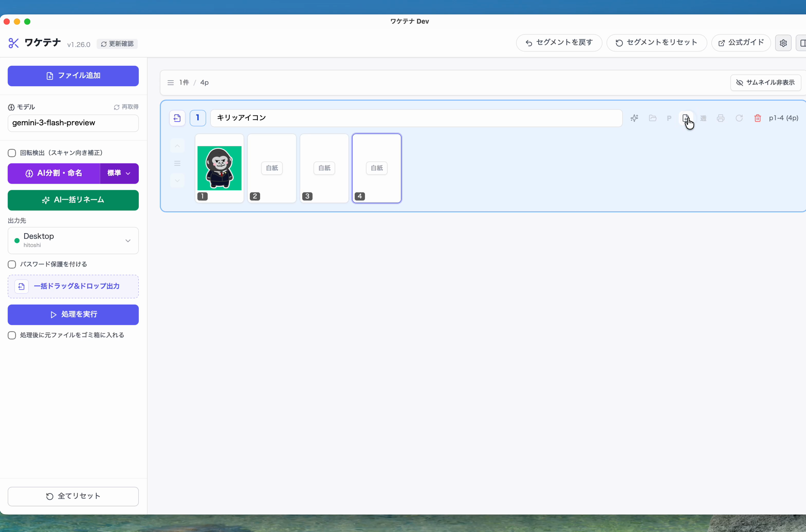Image resolution: width=806 pixels, height=532 pixels.
Task: Delete segment with red trash icon
Action: [x=758, y=118]
